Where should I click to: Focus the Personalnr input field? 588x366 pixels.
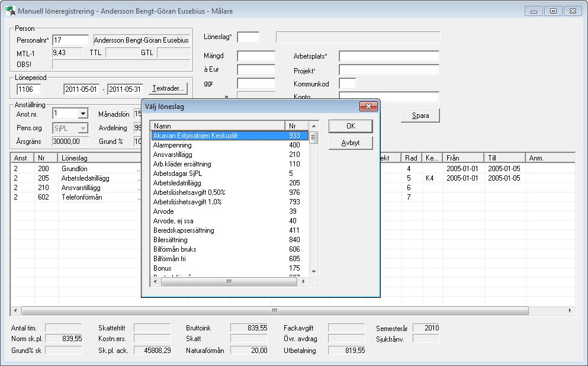[70, 40]
